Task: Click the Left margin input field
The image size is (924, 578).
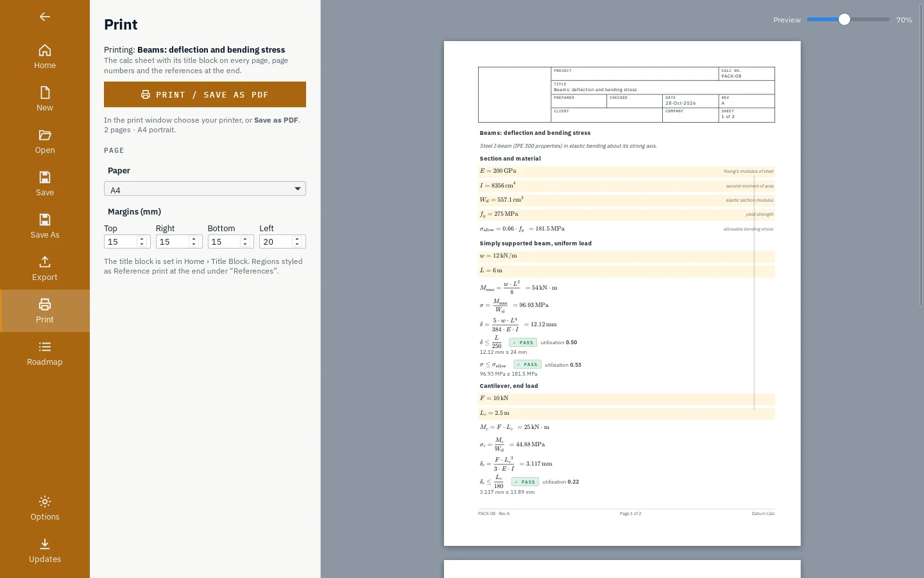Action: [282, 241]
